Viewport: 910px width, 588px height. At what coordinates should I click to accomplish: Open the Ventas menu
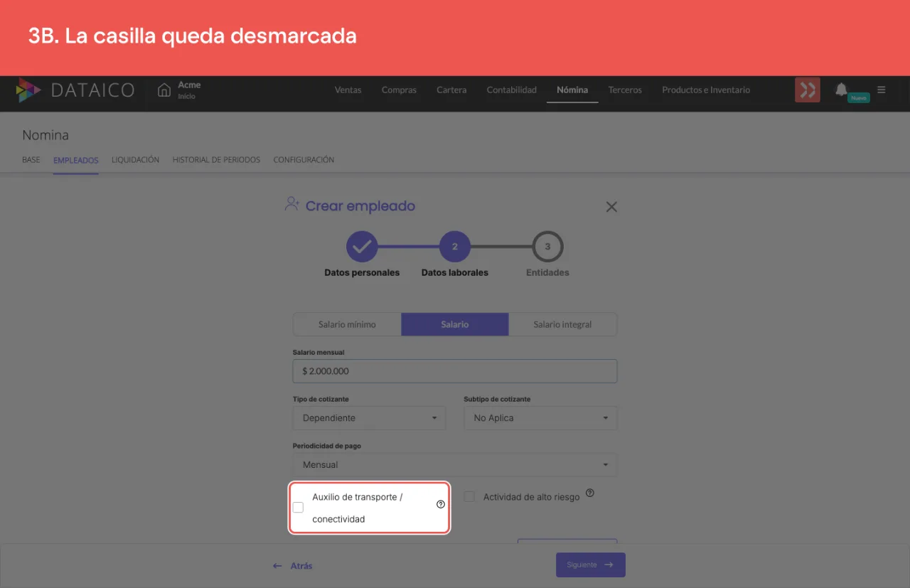pos(348,90)
